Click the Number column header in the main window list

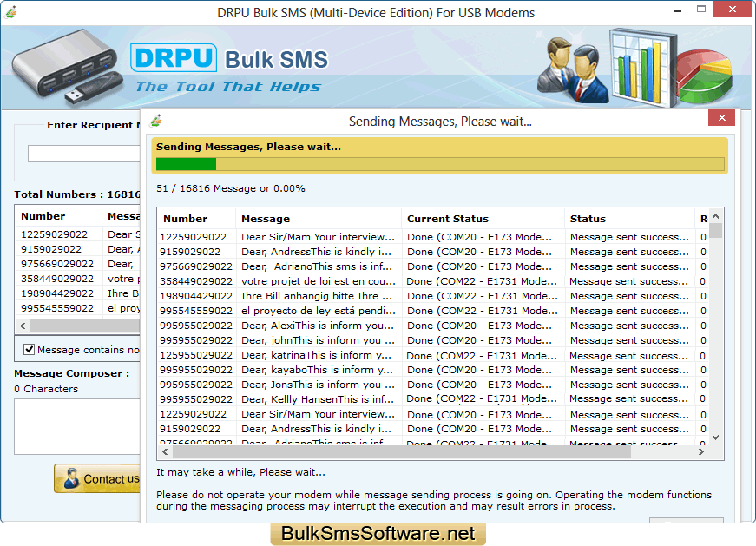tap(58, 216)
